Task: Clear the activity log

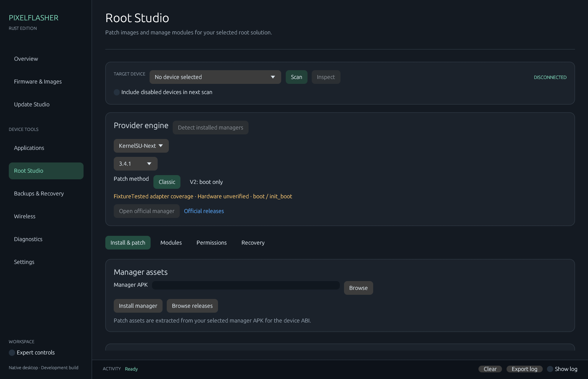Action: click(490, 369)
